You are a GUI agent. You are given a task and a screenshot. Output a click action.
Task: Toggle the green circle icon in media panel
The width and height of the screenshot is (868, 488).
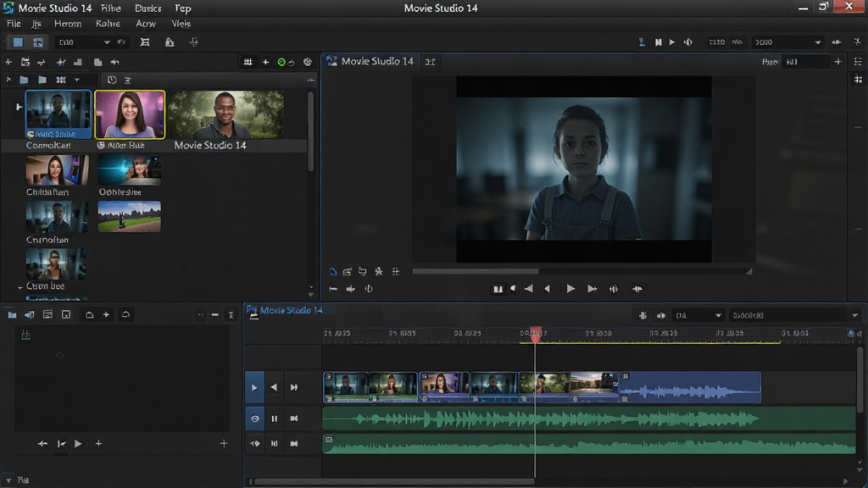[281, 62]
